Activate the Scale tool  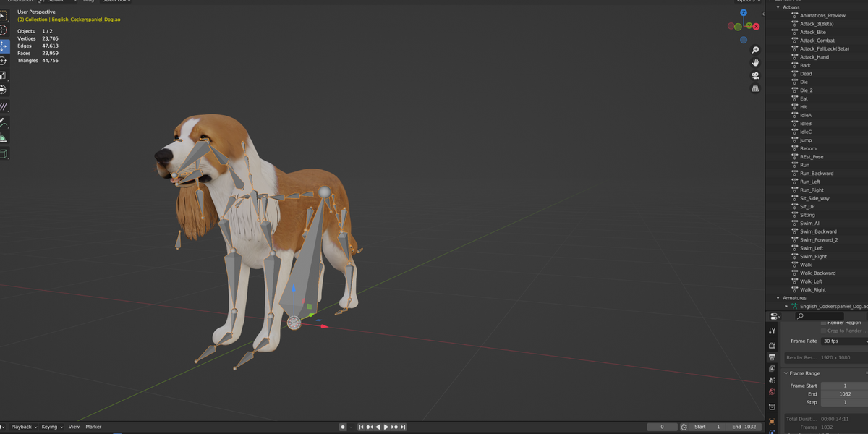pos(3,75)
